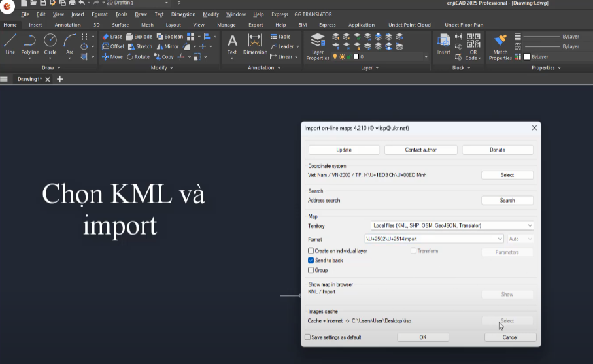The height and width of the screenshot is (364, 593).
Task: Uncheck the Send to back option
Action: (311, 260)
